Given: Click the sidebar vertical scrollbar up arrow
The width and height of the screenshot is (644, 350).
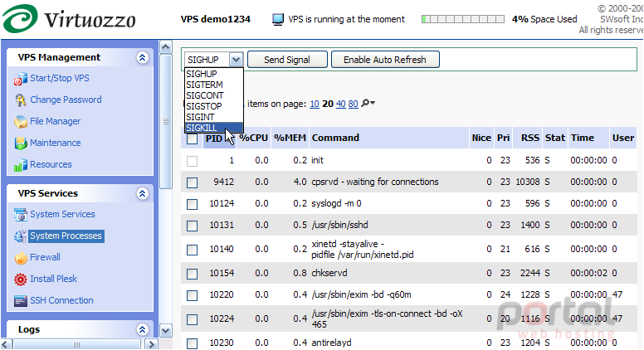Looking at the screenshot, I should point(165,47).
